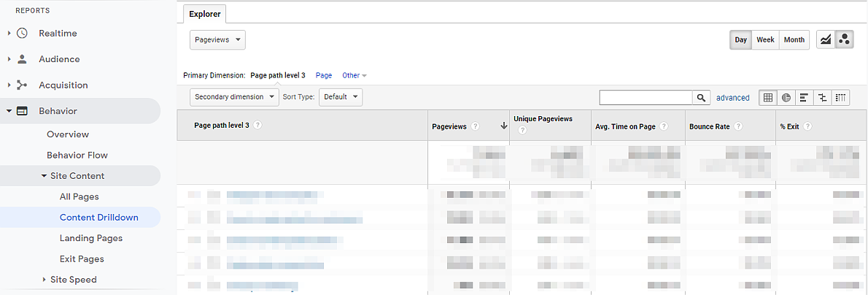Screen dimensions: 868x295
Task: Open the Secondary dimension dropdown
Action: (x=234, y=97)
